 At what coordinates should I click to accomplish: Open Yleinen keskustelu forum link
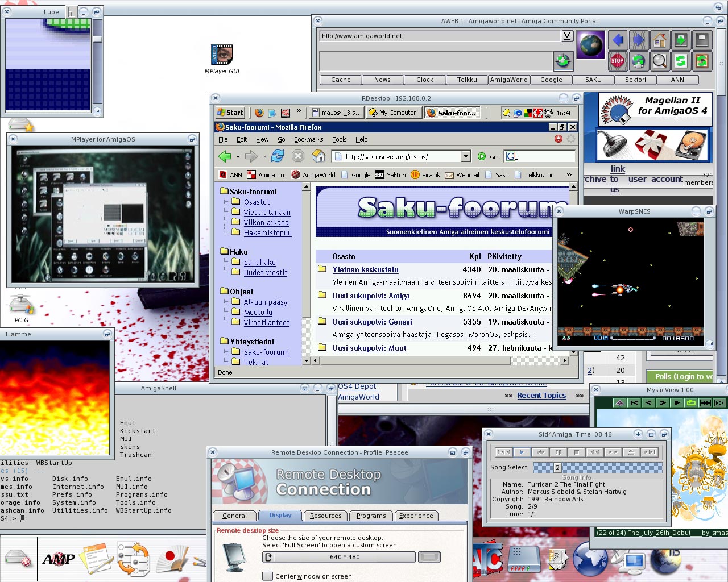pyautogui.click(x=365, y=269)
